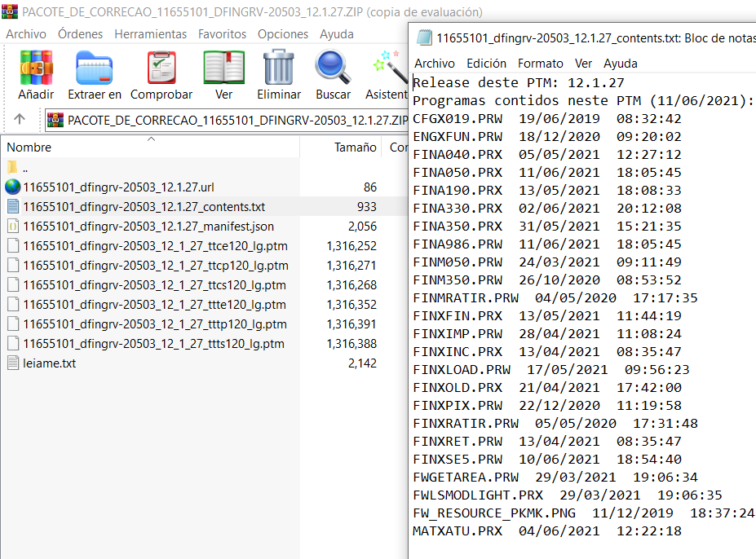Select 11655101_dfingrv-20503_12.1.27.url file name

click(118, 187)
